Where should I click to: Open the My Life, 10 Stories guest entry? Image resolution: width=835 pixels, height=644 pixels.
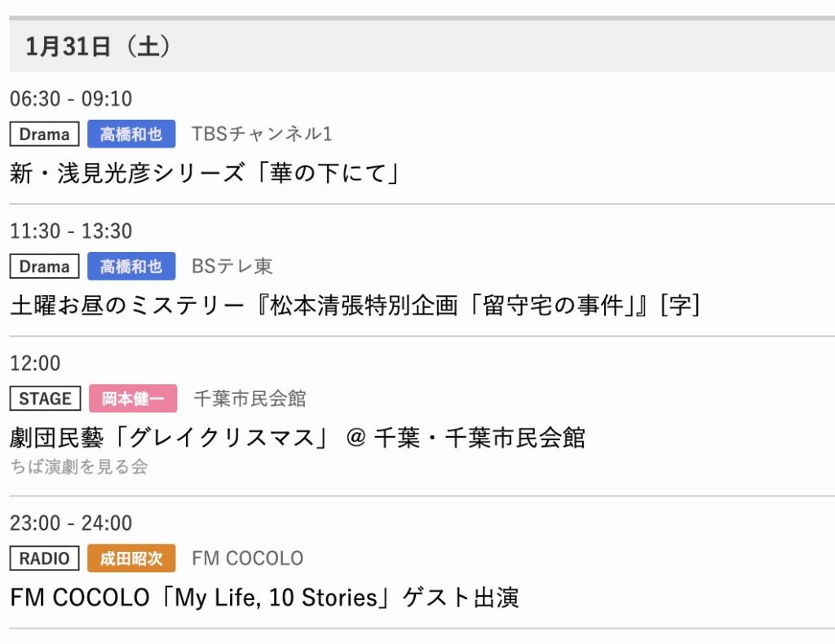pyautogui.click(x=264, y=598)
